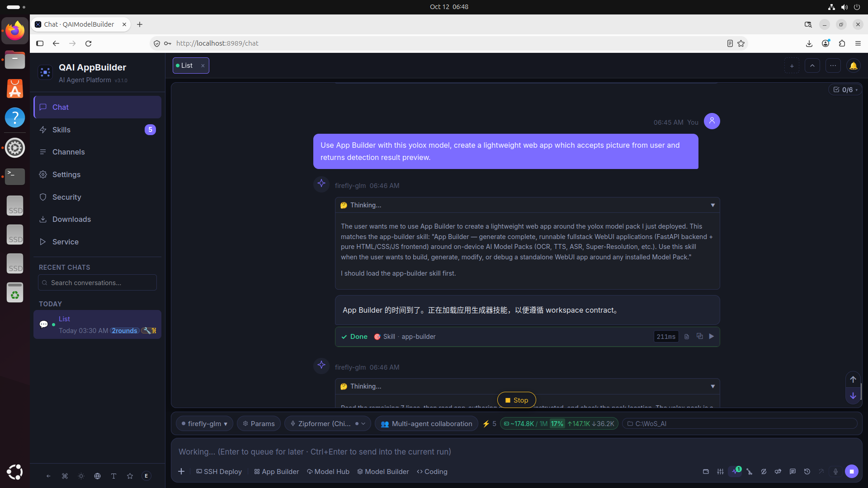This screenshot has width=868, height=488.
Task: Click the chat message input box
Action: 516,451
